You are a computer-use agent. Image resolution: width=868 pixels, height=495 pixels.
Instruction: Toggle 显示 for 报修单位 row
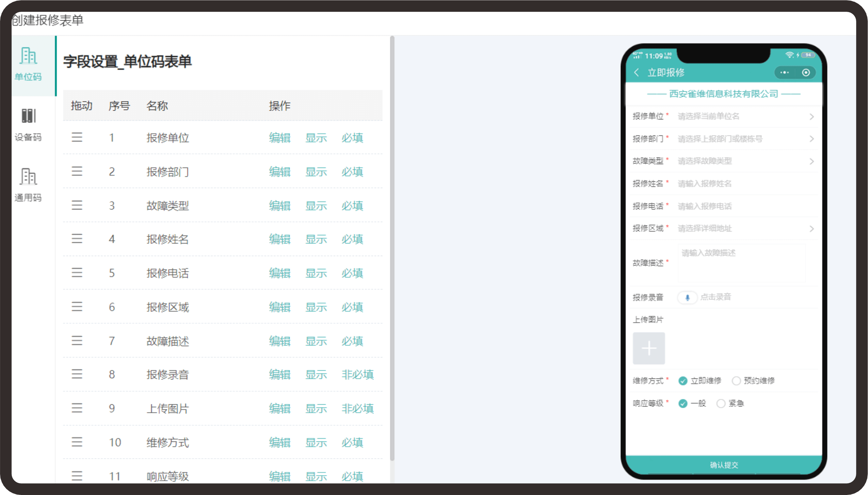[x=316, y=138]
